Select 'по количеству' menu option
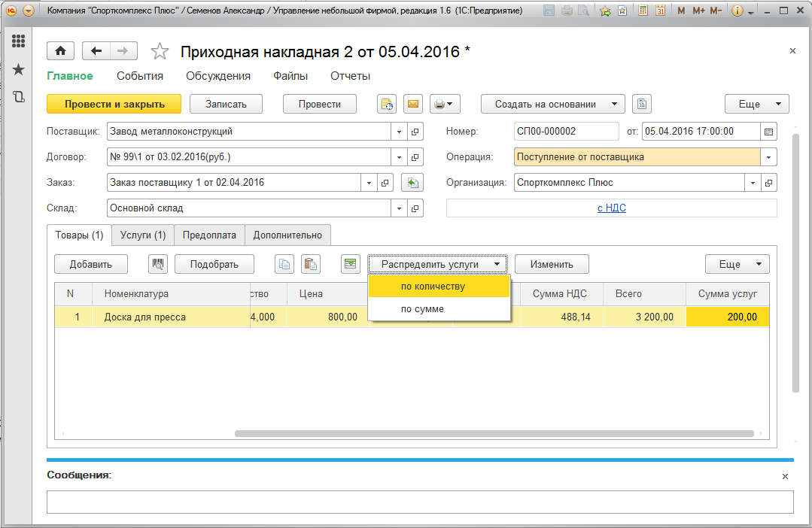812x528 pixels. (x=433, y=287)
